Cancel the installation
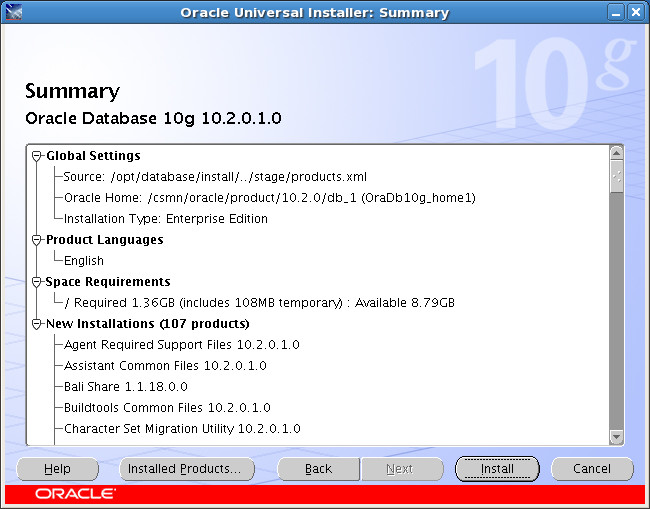The height and width of the screenshot is (509, 650). click(592, 469)
